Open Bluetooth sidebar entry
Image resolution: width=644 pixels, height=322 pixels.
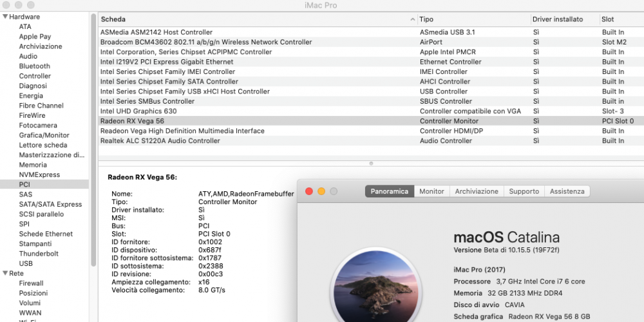click(35, 66)
